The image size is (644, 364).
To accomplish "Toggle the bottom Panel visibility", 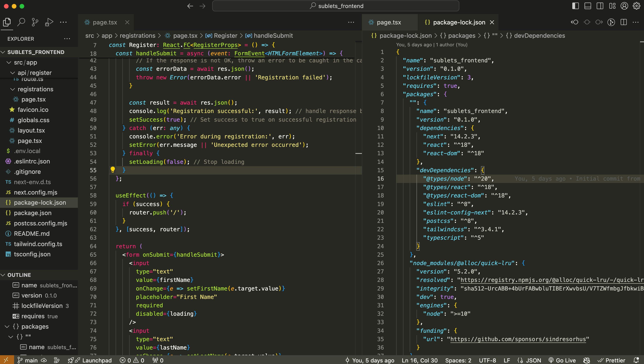I will click(587, 6).
